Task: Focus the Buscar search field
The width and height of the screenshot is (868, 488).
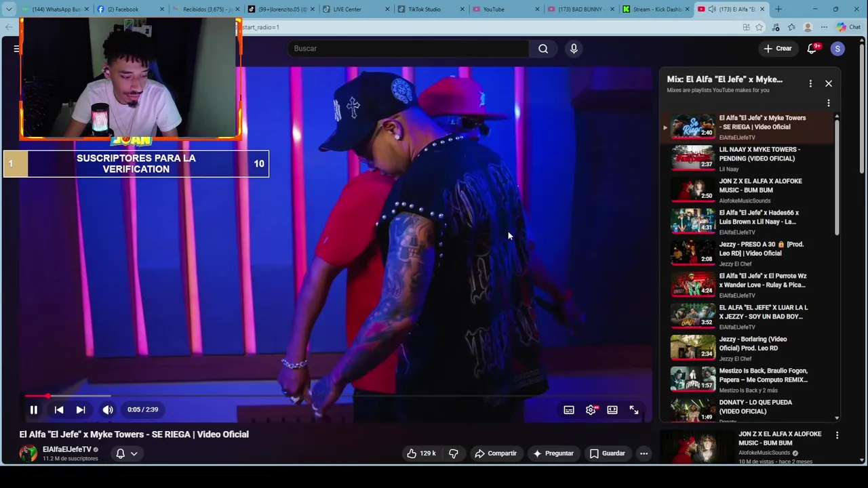Action: tap(409, 48)
